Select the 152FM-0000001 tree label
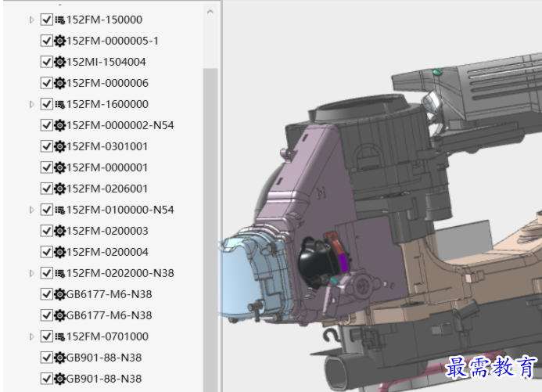 coord(107,167)
